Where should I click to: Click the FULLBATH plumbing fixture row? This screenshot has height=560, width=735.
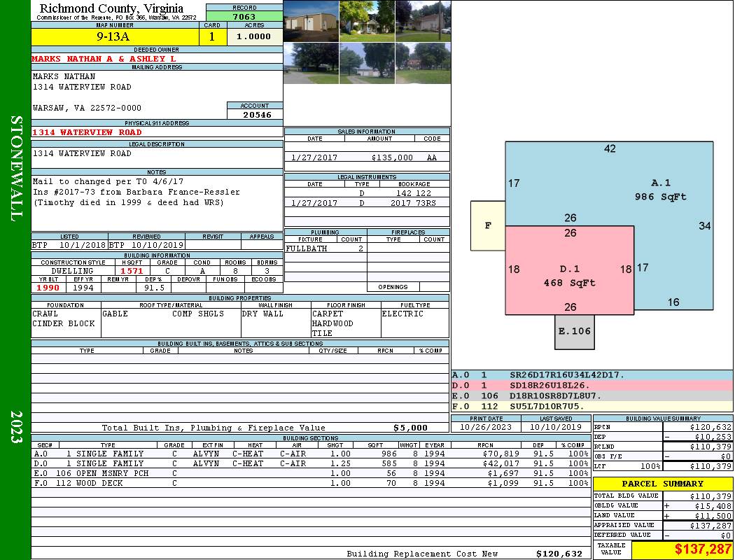coord(325,248)
